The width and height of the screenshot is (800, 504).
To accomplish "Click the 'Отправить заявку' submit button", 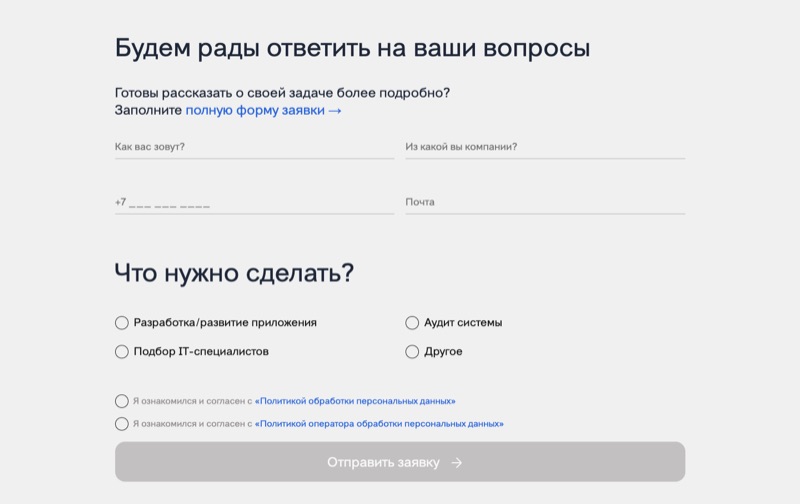I will (400, 462).
